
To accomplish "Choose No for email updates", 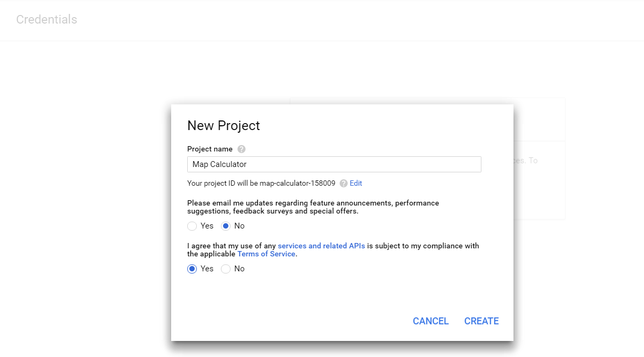I will point(226,226).
